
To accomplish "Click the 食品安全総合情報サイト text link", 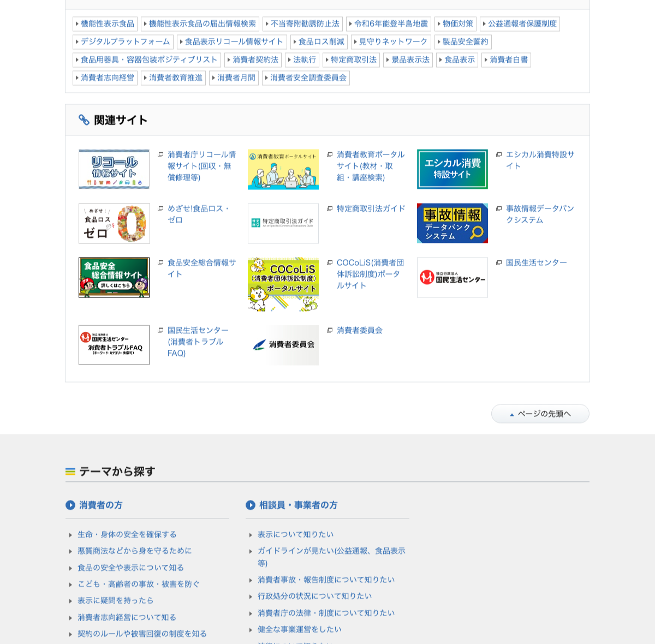I will tap(202, 268).
